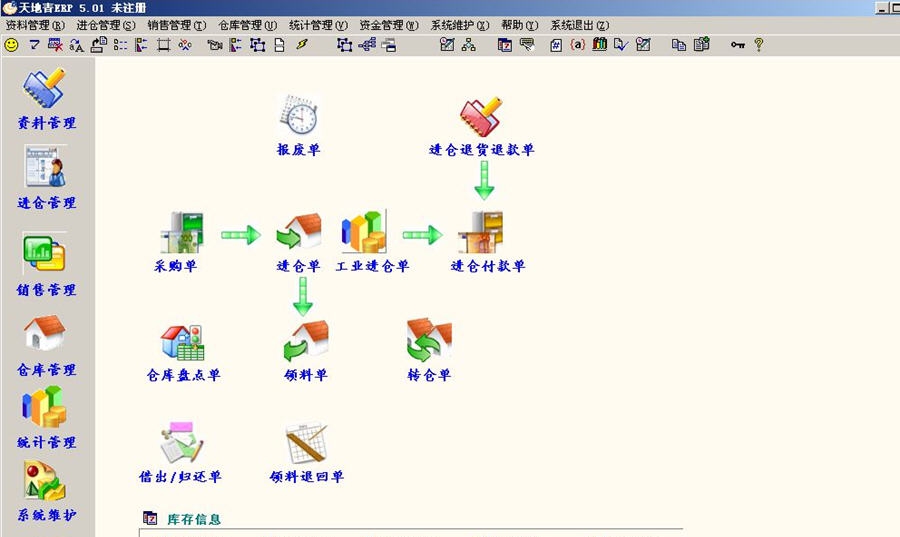The height and width of the screenshot is (537, 900).
Task: Open the 进仓退货退款单 return refund form
Action: coord(482,127)
